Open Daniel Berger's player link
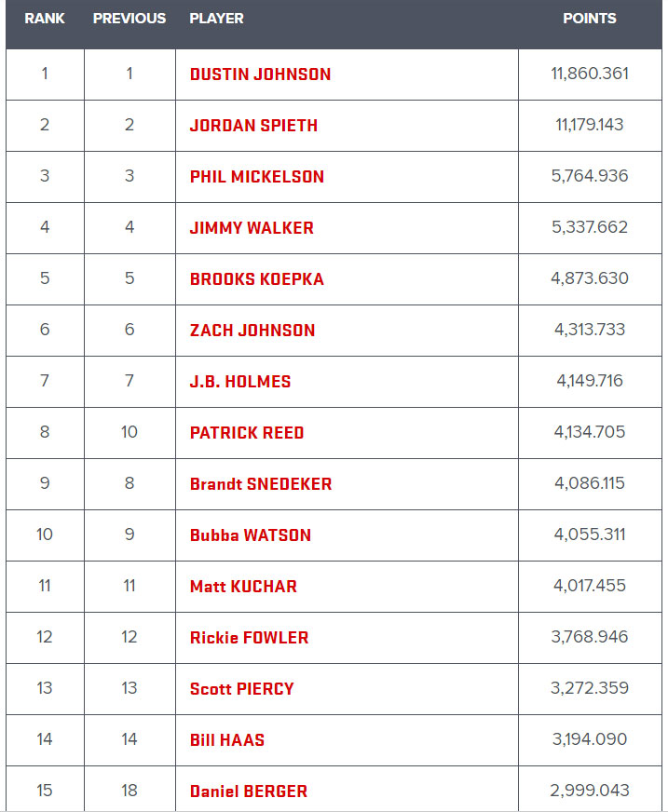This screenshot has height=812, width=668. point(248,792)
